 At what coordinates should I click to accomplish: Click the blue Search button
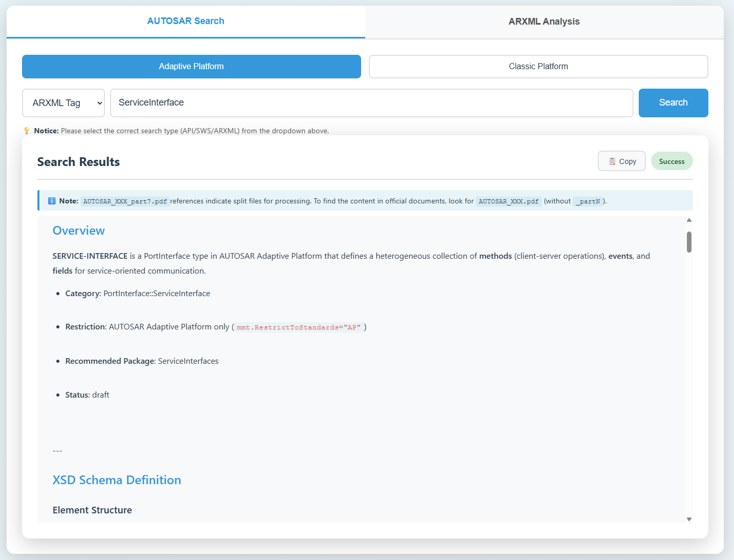coord(673,103)
